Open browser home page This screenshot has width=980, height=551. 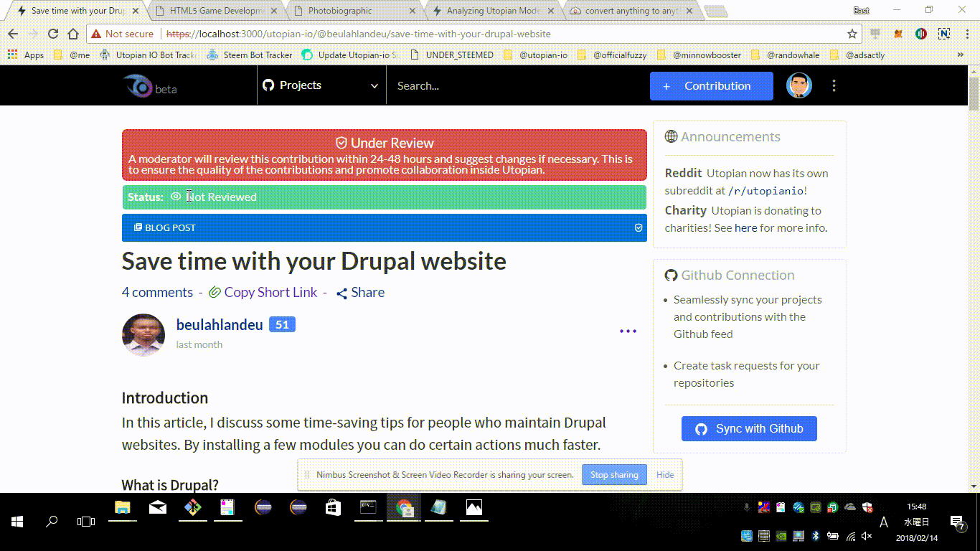[73, 34]
